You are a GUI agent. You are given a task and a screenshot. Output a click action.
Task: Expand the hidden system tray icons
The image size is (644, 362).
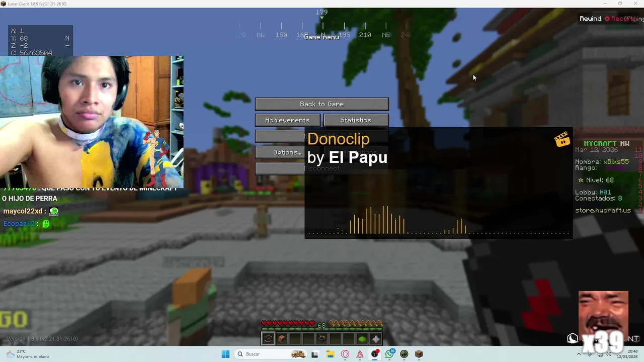(579, 354)
